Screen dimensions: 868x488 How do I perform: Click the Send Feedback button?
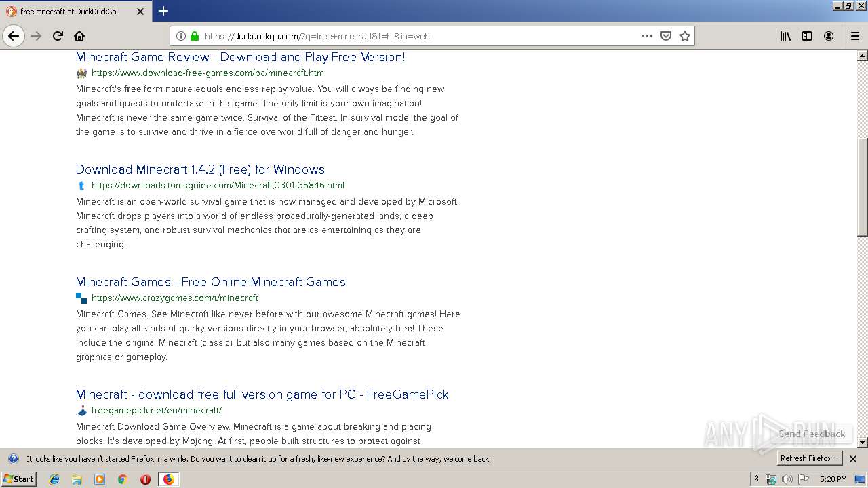click(x=812, y=434)
